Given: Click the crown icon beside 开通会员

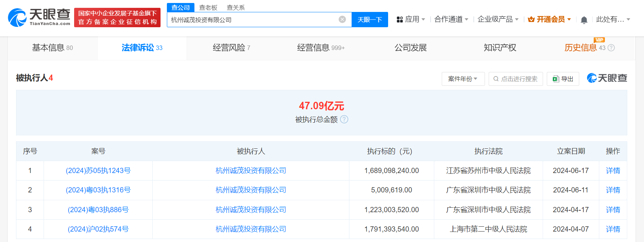Looking at the screenshot, I should 532,19.
